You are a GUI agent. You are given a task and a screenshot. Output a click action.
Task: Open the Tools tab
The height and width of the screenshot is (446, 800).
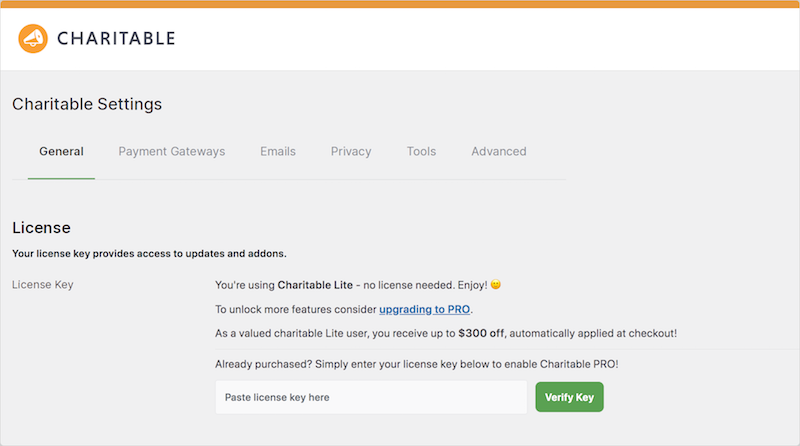pyautogui.click(x=421, y=152)
